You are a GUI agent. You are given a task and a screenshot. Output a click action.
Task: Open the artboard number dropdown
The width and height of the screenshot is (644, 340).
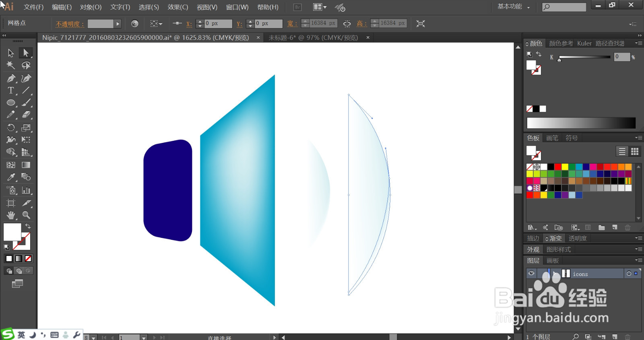[144, 338]
